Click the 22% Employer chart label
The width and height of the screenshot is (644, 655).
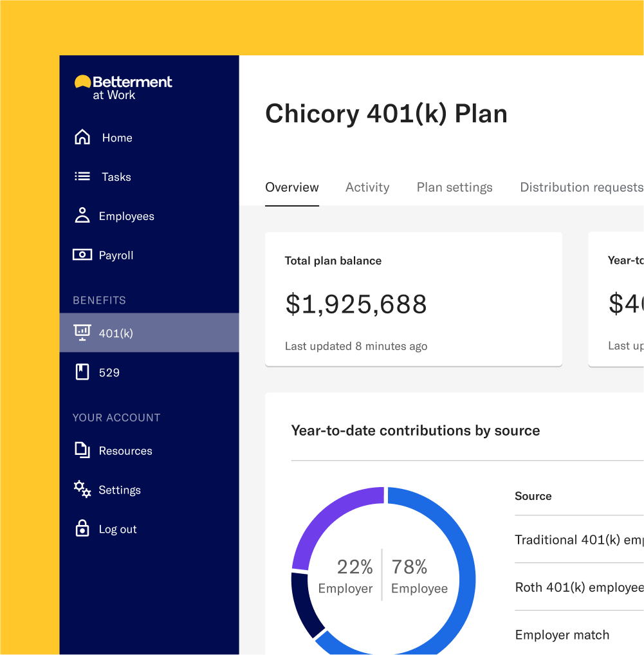(x=354, y=575)
